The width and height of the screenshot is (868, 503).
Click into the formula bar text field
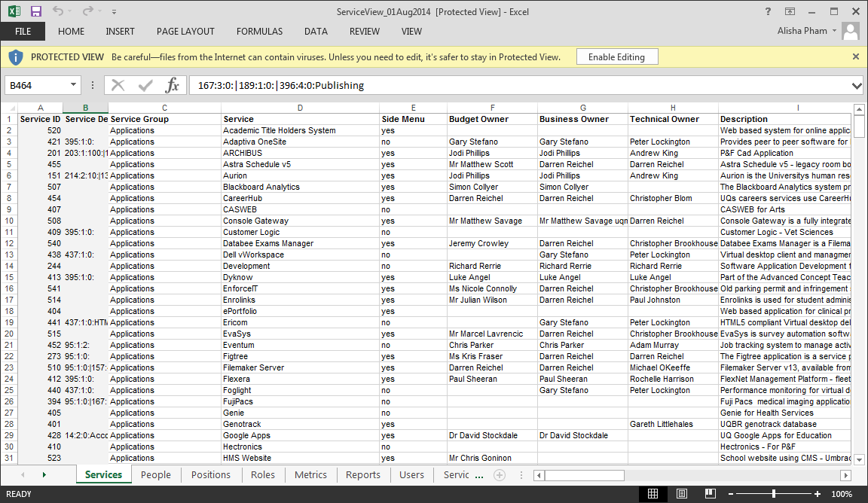pos(519,85)
